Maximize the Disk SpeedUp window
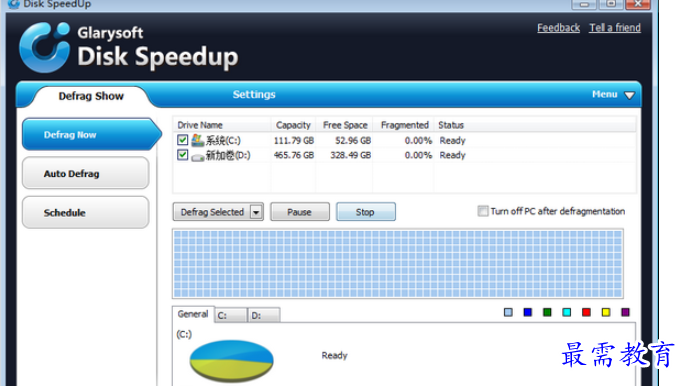This screenshot has width=683, height=386. [x=611, y=4]
